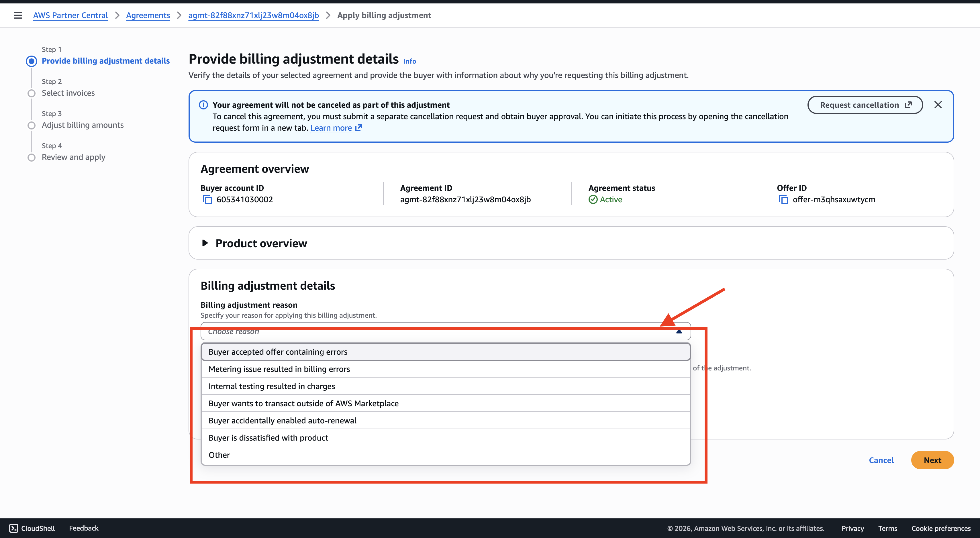The height and width of the screenshot is (538, 980).
Task: Copy the offer ID value
Action: [783, 199]
